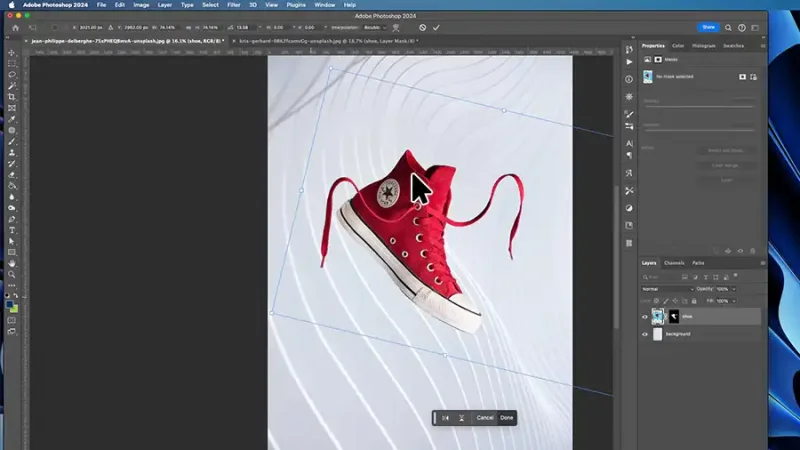Screen dimensions: 800x450
Task: Open the Adjustments half-circle icon in dock
Action: (629, 208)
